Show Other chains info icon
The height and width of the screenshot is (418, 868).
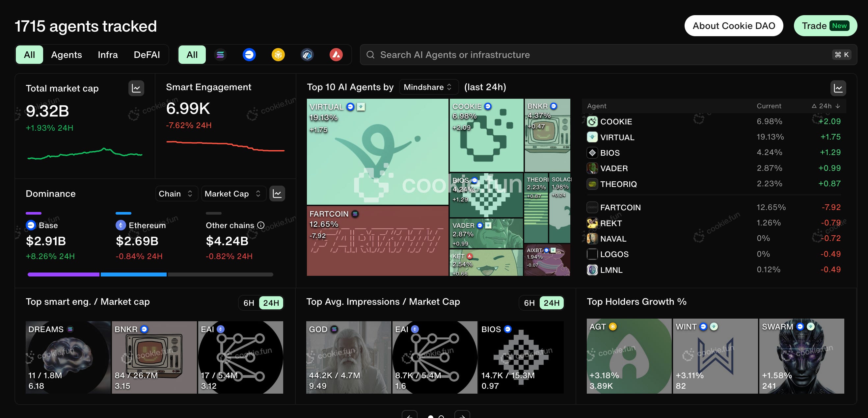pyautogui.click(x=261, y=225)
